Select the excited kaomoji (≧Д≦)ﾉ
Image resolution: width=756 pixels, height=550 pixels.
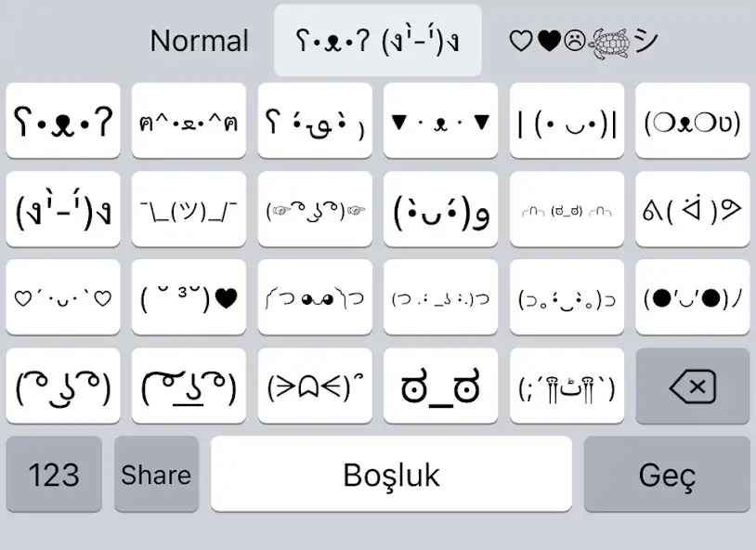(x=314, y=385)
